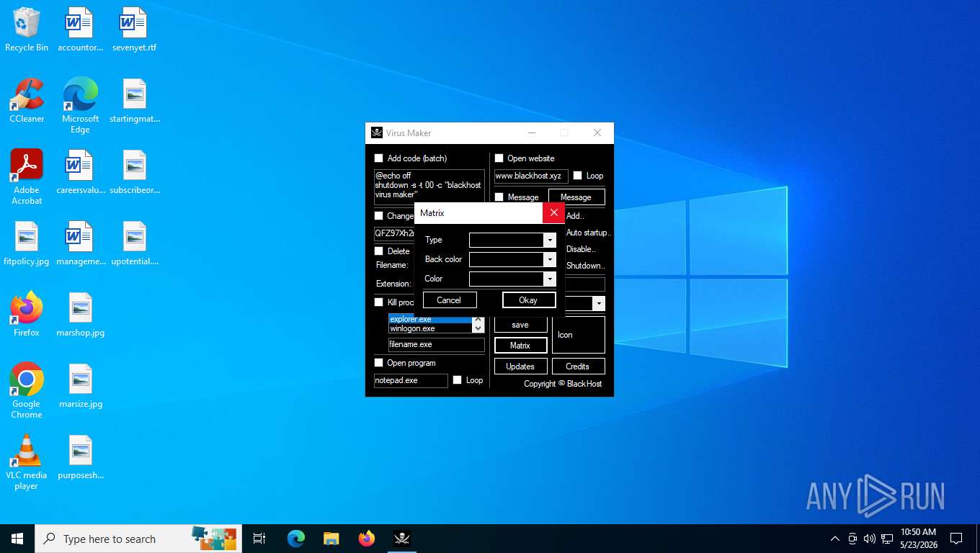The height and width of the screenshot is (553, 980).
Task: Open Firefox from the taskbar
Action: [367, 539]
